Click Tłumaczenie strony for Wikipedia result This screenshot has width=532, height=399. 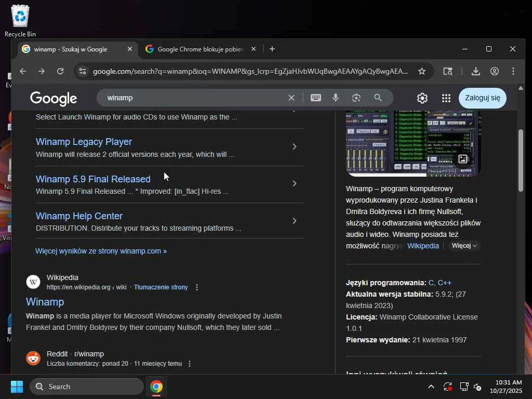click(161, 287)
